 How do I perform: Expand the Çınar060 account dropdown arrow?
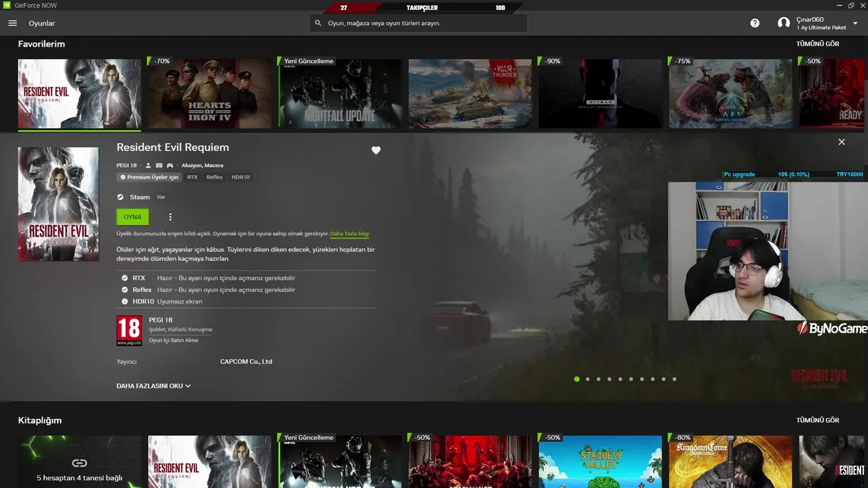tap(855, 23)
